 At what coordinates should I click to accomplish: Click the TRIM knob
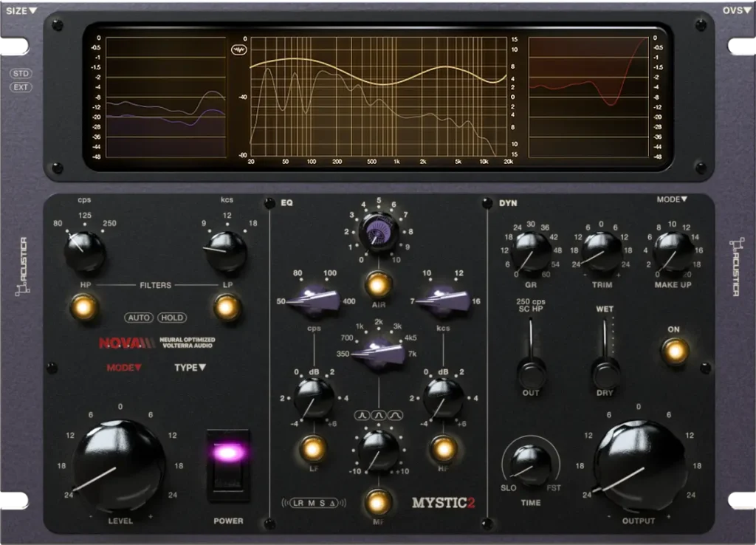coord(602,251)
